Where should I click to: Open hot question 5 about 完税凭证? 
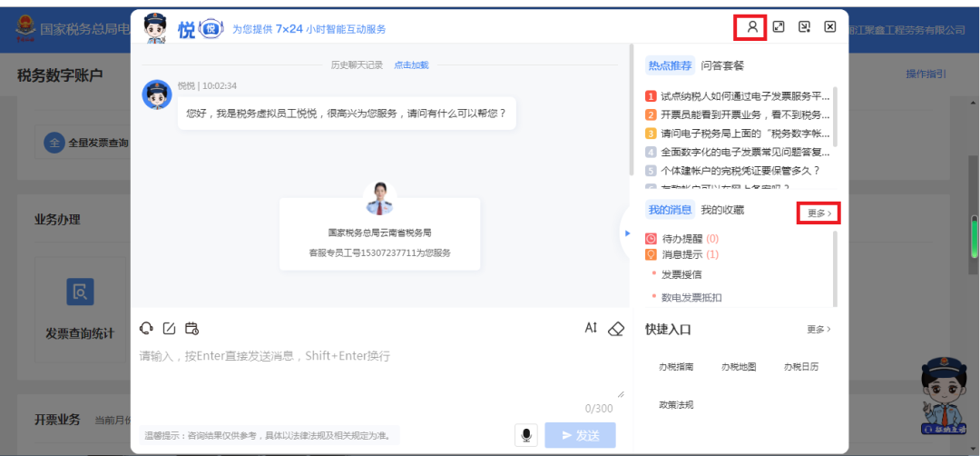[733, 170]
